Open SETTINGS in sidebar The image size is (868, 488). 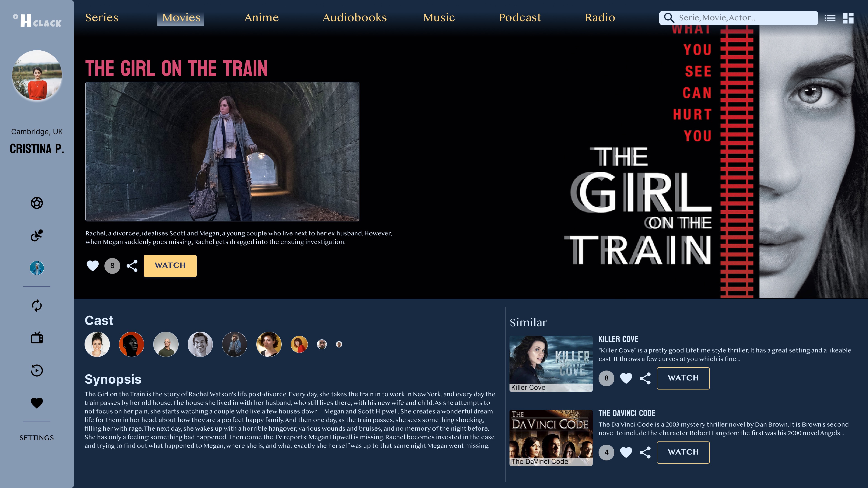tap(37, 438)
